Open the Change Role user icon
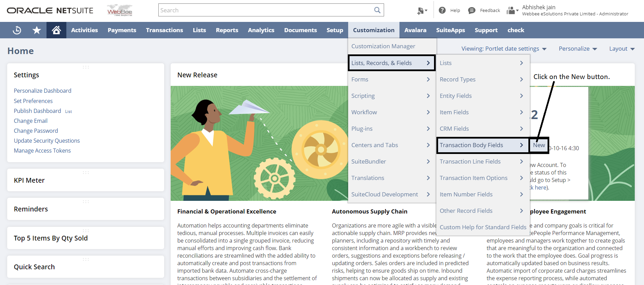Viewport: 644px width, 285px height. tap(512, 11)
